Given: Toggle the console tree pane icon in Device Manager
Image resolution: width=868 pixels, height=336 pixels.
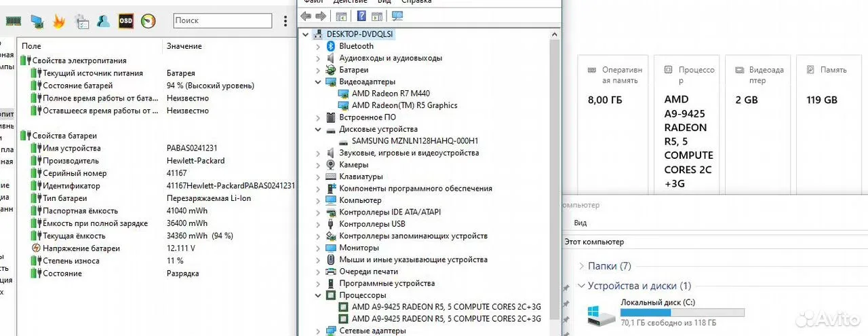Looking at the screenshot, I should pos(341,16).
